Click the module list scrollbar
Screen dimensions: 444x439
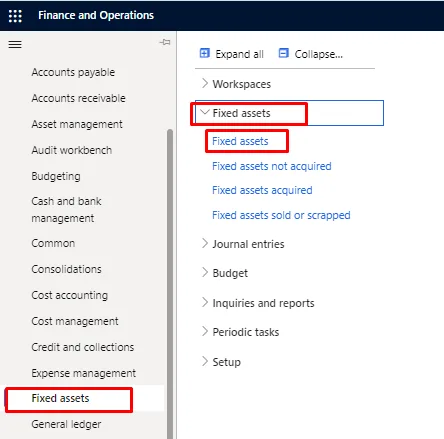click(x=170, y=284)
